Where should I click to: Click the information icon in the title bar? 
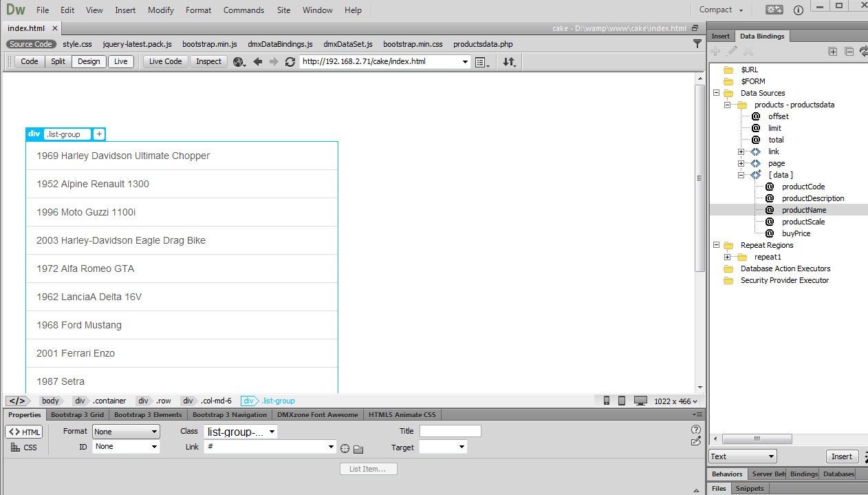[x=799, y=10]
